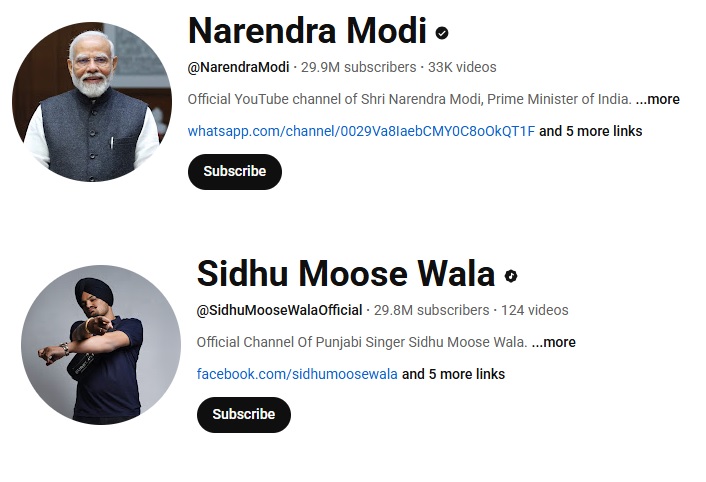Click the @NarendraModi handle

pos(238,68)
